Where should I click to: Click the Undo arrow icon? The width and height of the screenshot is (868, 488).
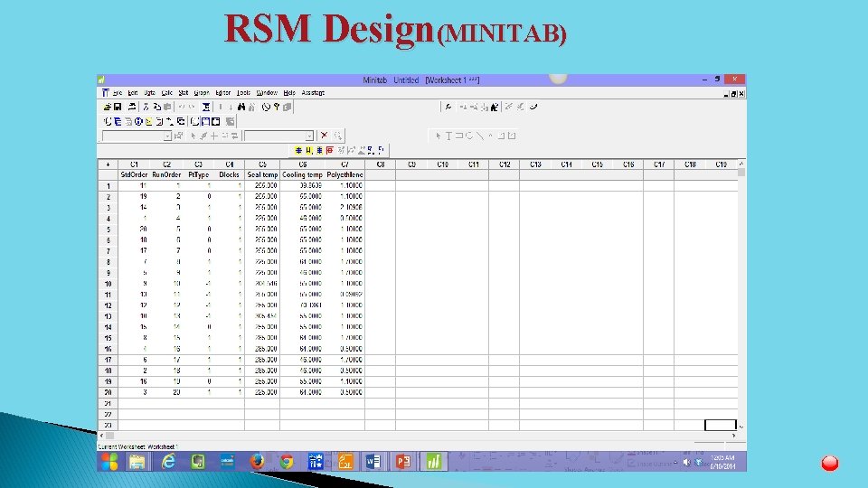click(182, 107)
